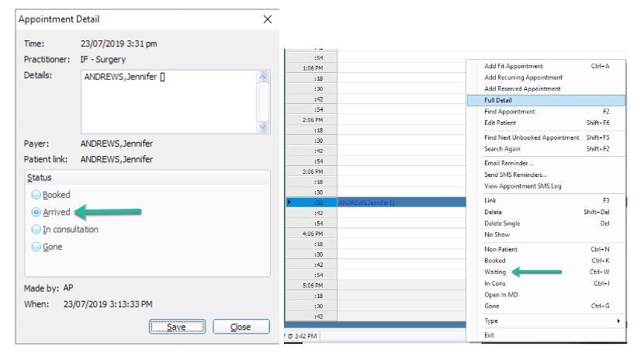Screen dimensions: 644x357
Task: Mark appointment as No Show
Action: point(497,234)
